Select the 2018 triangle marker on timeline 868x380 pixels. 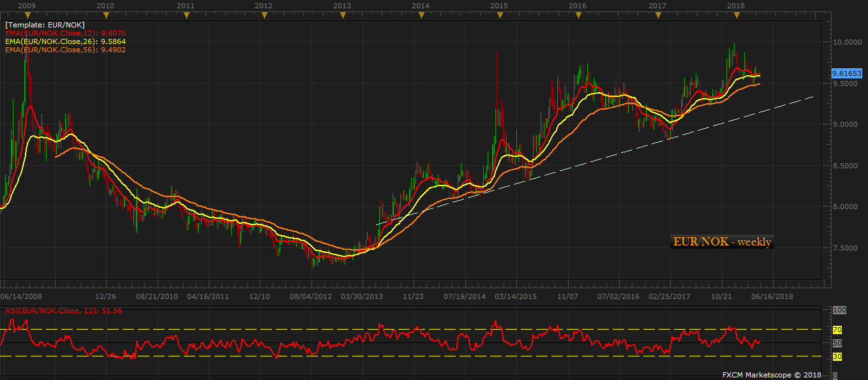(736, 15)
